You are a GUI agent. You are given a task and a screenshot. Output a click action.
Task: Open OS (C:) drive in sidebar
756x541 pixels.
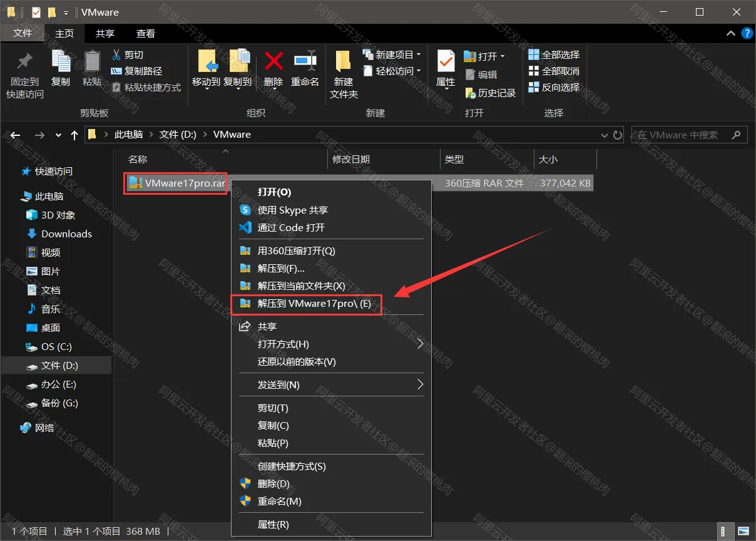point(49,346)
